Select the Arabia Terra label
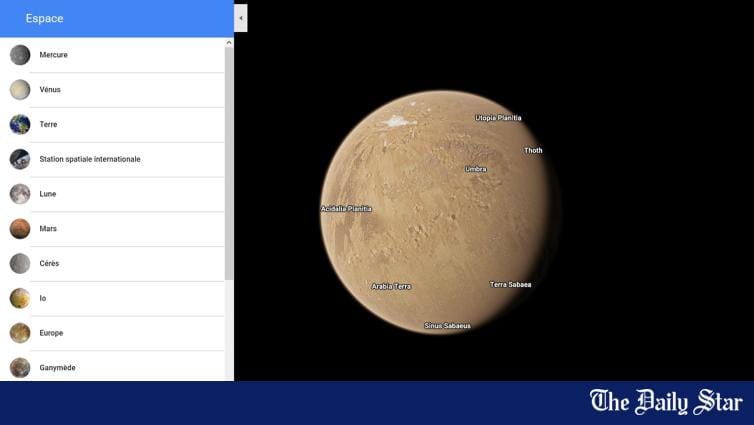The height and width of the screenshot is (425, 754). coord(391,286)
